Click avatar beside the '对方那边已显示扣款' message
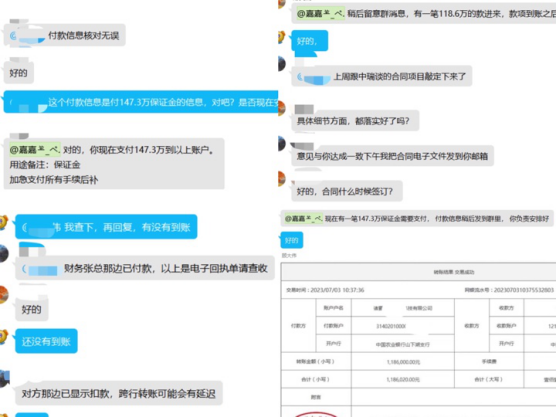 [4, 378]
